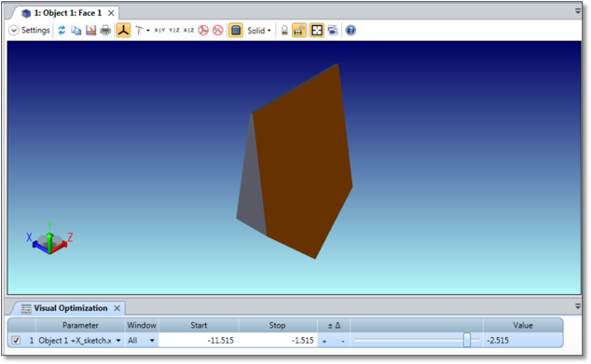The image size is (591, 364).
Task: Click the fit-to-window icon
Action: coord(317,30)
